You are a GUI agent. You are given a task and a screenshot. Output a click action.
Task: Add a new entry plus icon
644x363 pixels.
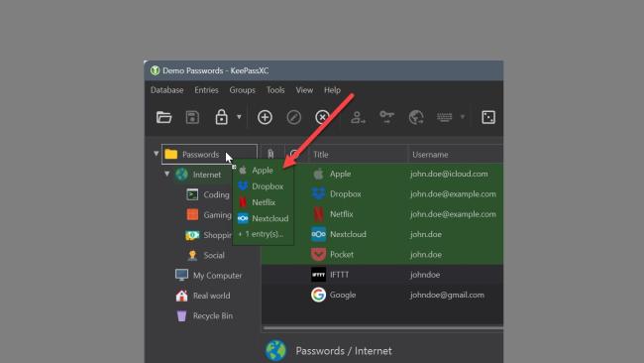[265, 118]
